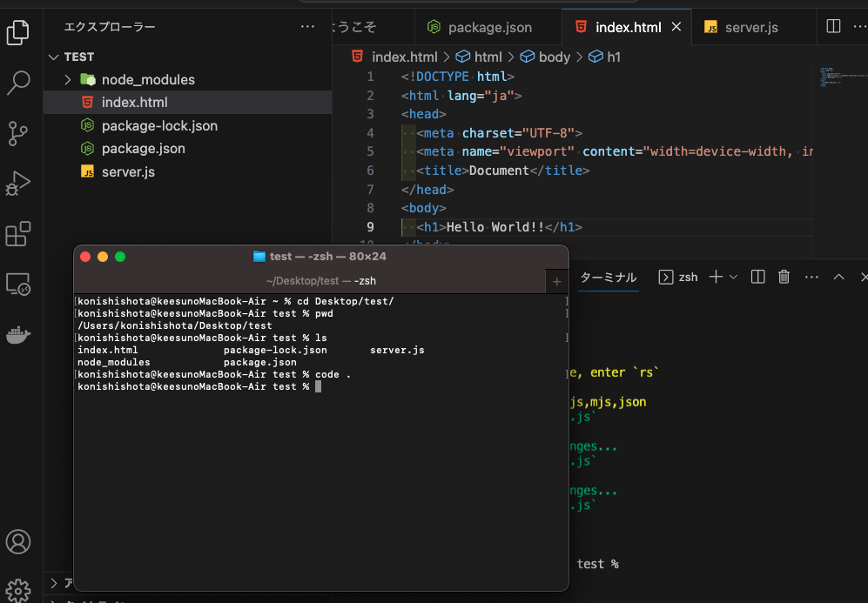This screenshot has width=868, height=603.
Task: Select the zsh terminal instance label
Action: [x=679, y=278]
